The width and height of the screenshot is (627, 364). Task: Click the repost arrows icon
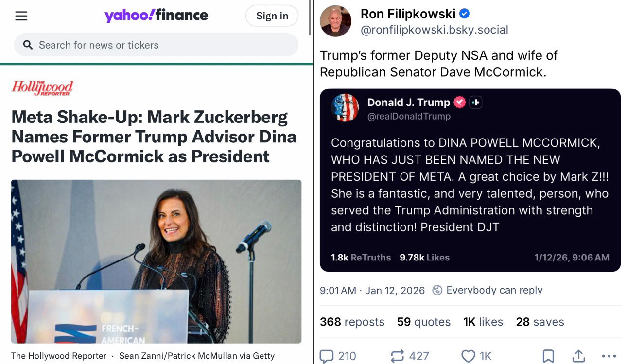[x=397, y=356]
